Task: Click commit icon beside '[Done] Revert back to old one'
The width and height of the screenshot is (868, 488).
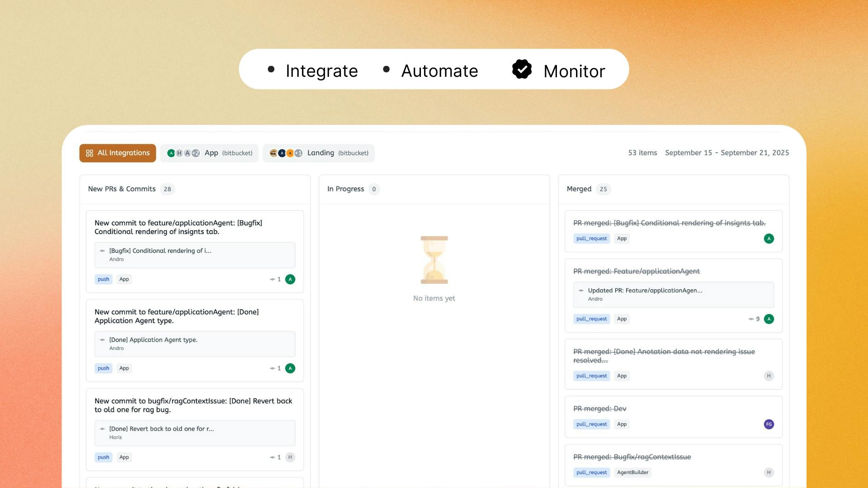Action: (x=102, y=429)
